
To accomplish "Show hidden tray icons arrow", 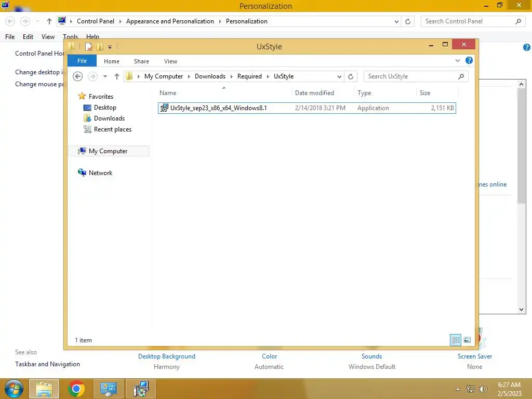I will [458, 389].
